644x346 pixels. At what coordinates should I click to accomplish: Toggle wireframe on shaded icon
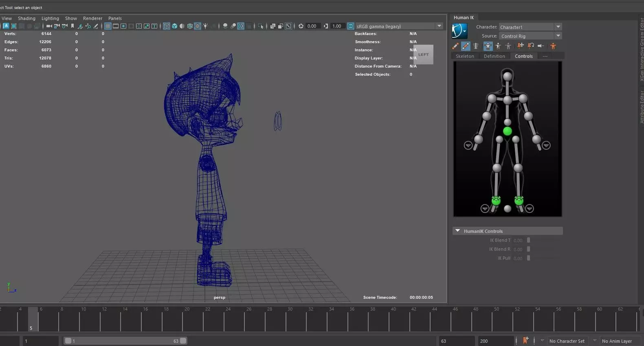pos(190,26)
